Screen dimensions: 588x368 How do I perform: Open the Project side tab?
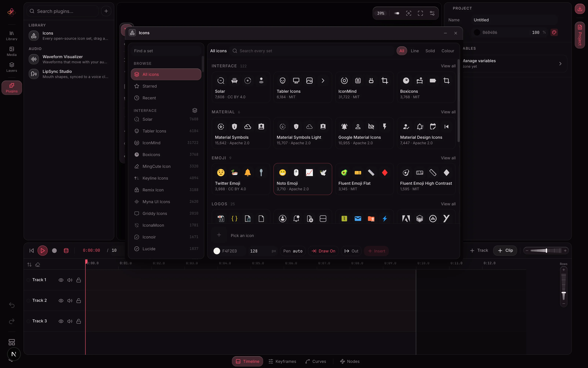pyautogui.click(x=580, y=35)
